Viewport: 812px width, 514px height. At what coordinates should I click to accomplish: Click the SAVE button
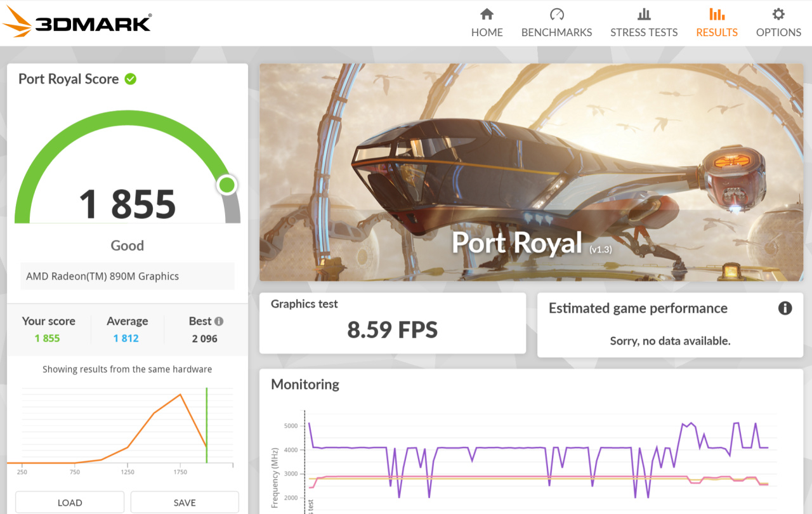pos(185,503)
